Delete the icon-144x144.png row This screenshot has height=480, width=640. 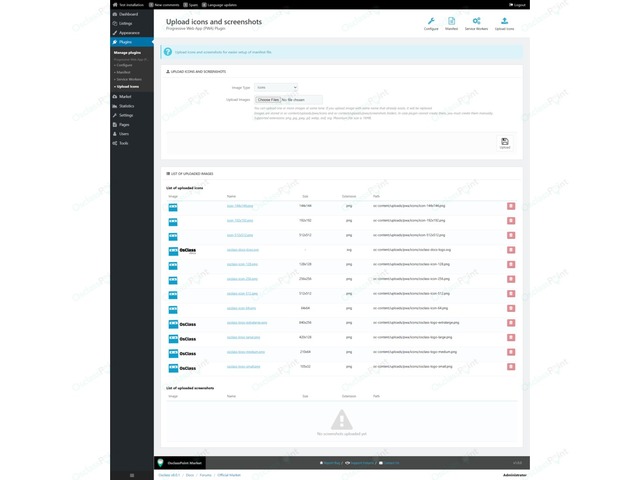point(511,206)
